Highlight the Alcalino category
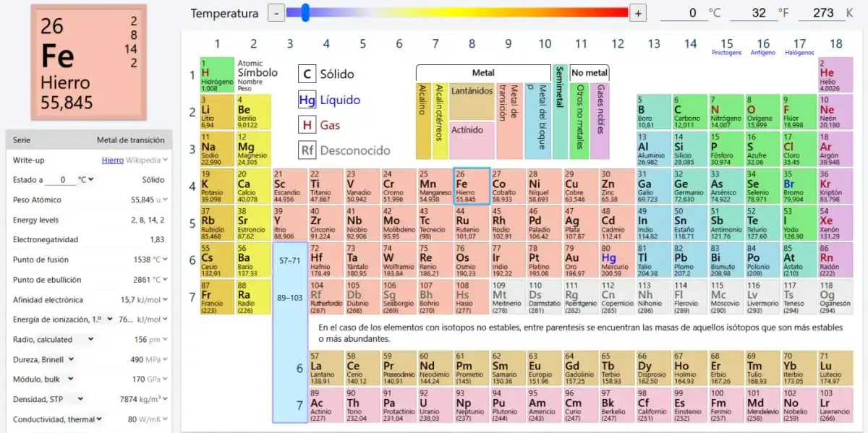This screenshot has height=433, width=868. point(423,121)
